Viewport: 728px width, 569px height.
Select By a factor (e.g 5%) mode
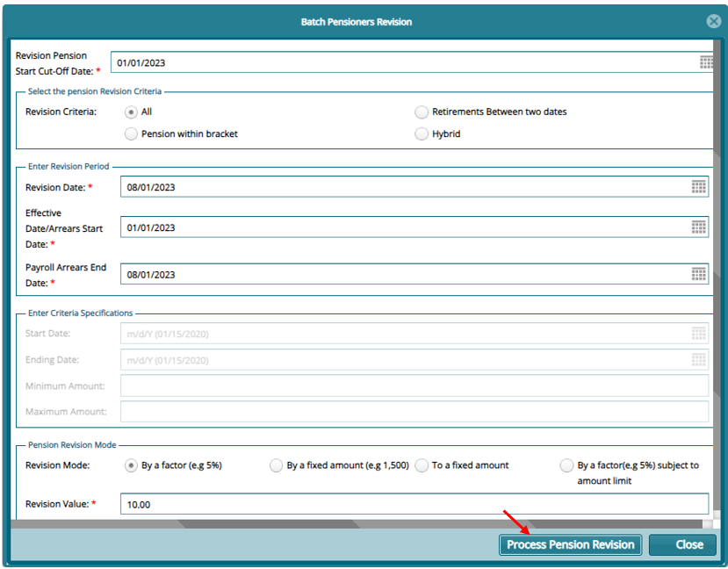tap(132, 465)
